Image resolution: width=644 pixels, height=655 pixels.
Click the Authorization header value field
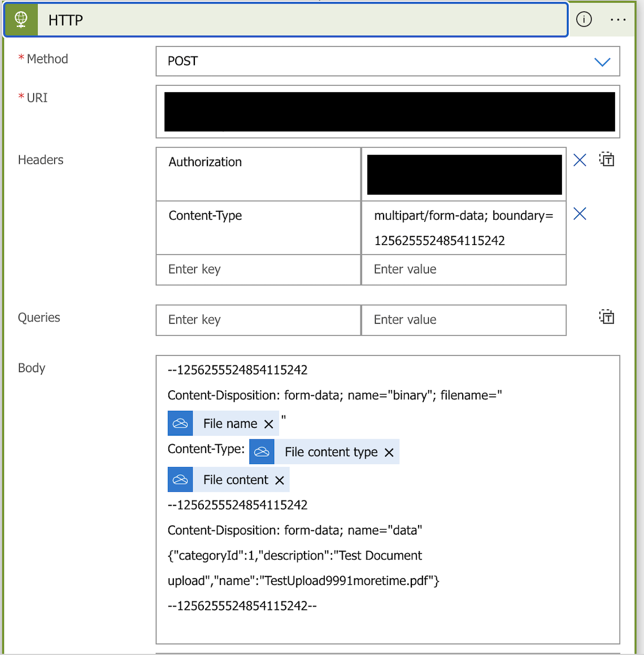(464, 174)
